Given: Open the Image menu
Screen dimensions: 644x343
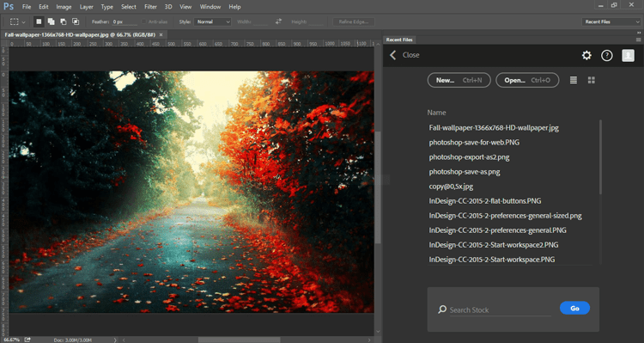Looking at the screenshot, I should point(64,7).
